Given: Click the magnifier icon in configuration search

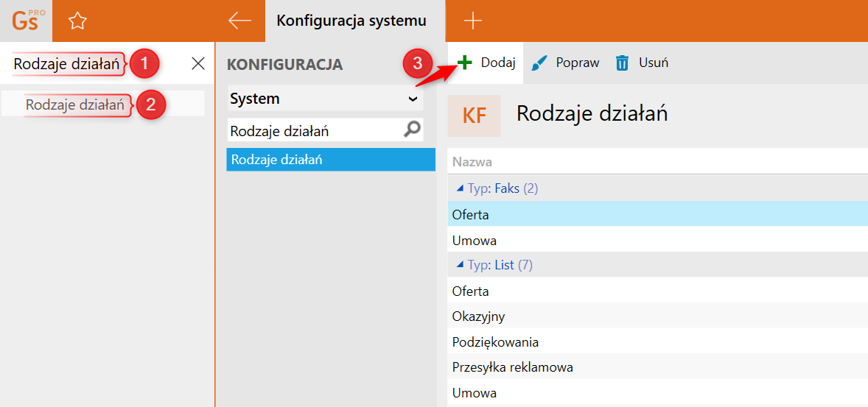Looking at the screenshot, I should [413, 130].
